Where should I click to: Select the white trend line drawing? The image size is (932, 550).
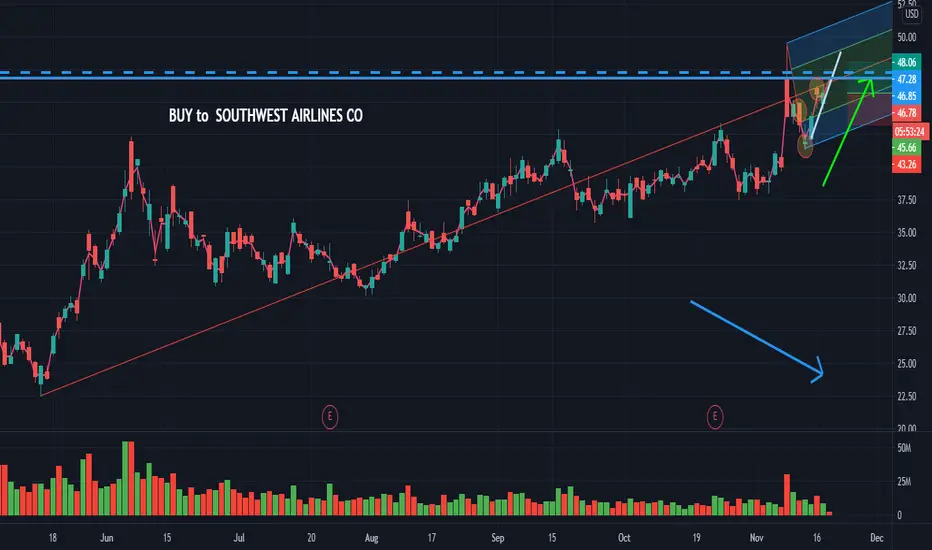(x=826, y=95)
